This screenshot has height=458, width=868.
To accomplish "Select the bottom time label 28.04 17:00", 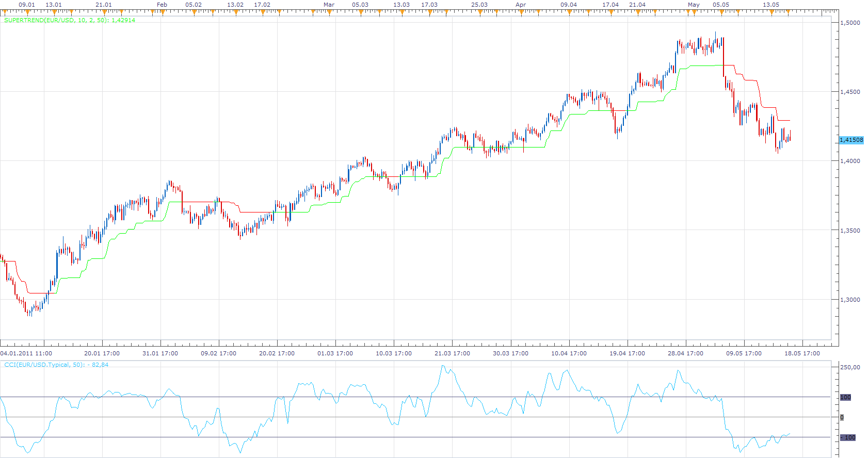I will [x=686, y=353].
